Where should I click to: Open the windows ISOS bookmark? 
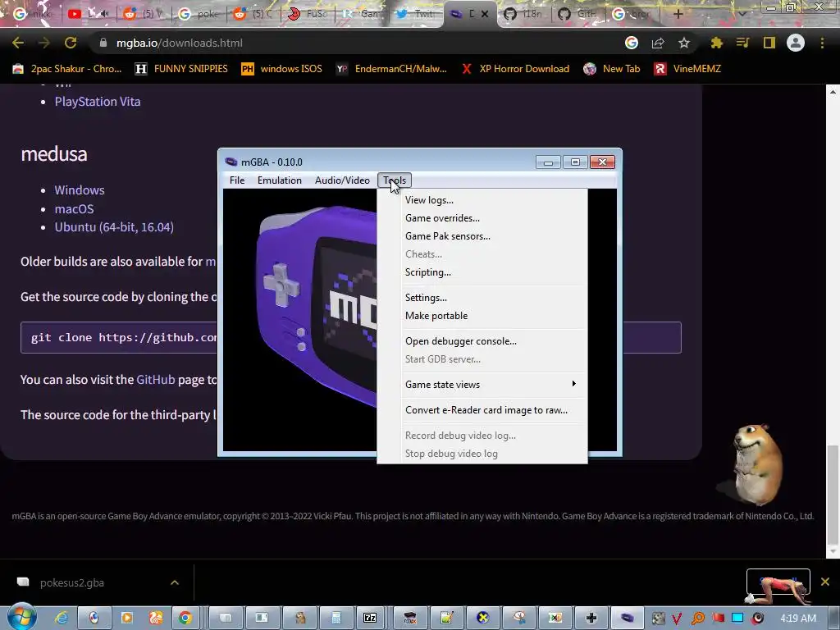click(x=282, y=69)
